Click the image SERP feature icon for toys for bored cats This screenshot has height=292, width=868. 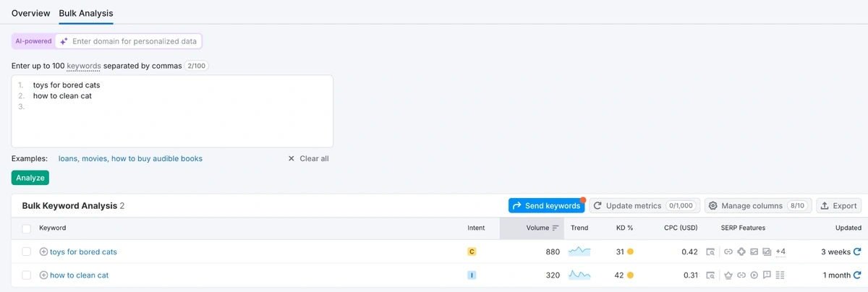click(x=754, y=252)
